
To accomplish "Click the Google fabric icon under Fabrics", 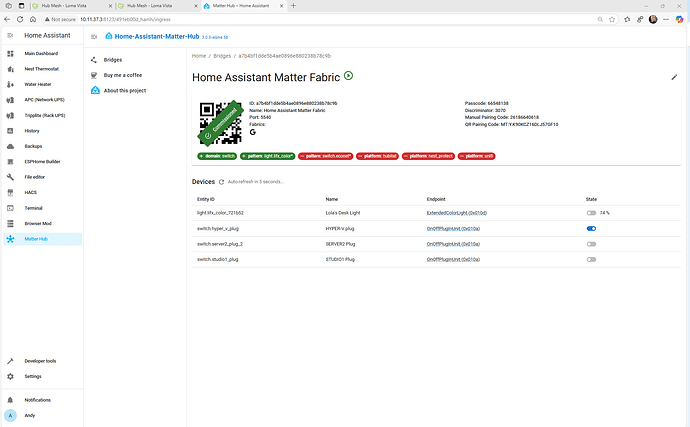I will coord(253,133).
